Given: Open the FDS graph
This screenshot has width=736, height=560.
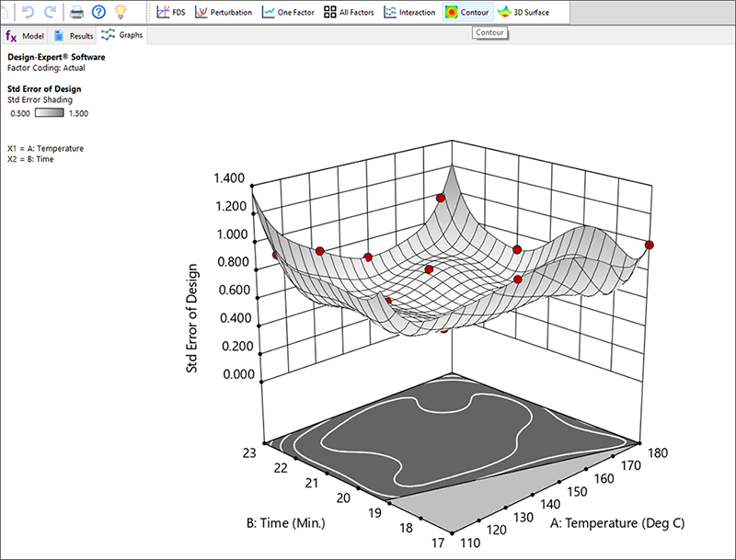Looking at the screenshot, I should pyautogui.click(x=171, y=13).
